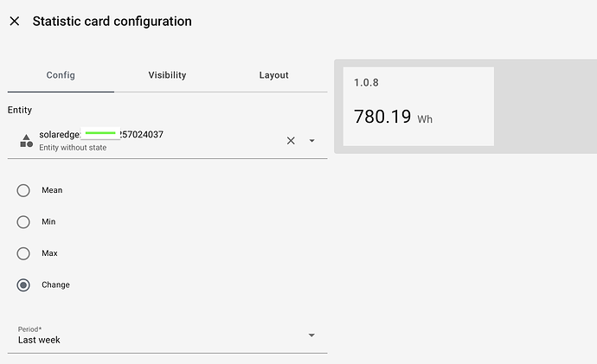The image size is (597, 364).
Task: Click the 1.0.8 card title
Action: click(x=366, y=82)
